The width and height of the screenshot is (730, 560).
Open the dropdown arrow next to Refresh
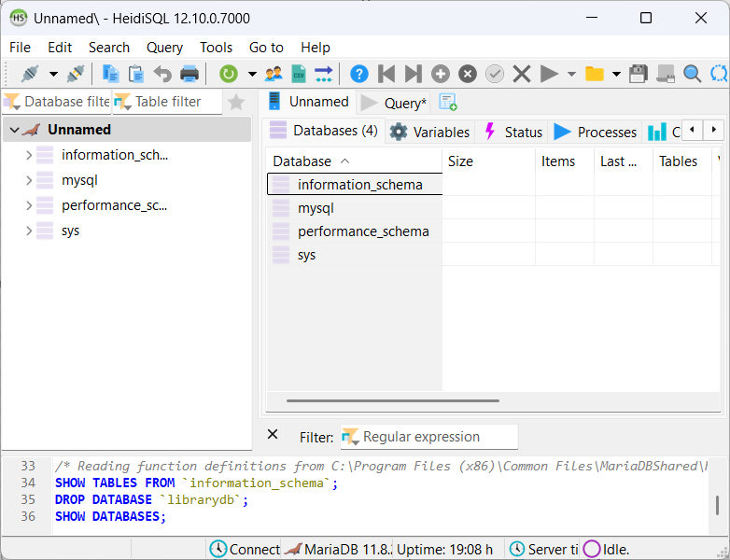[252, 74]
